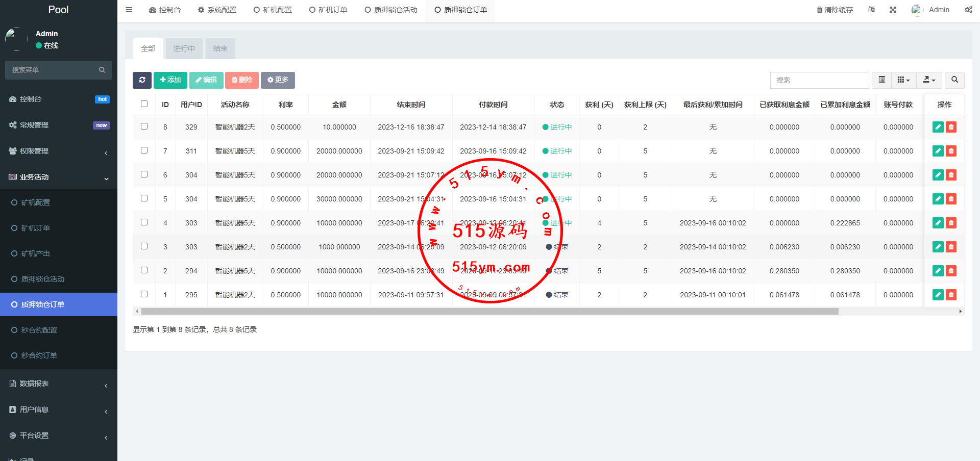
Task: Toggle the table card view icon
Action: (x=881, y=80)
